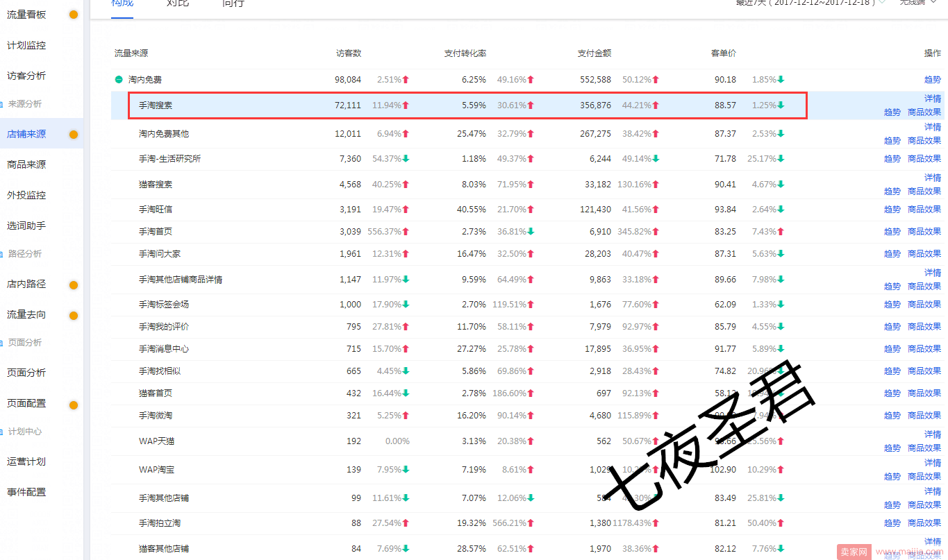The height and width of the screenshot is (560, 948).
Task: Click the orange dot beside 页面配置
Action: click(x=74, y=404)
